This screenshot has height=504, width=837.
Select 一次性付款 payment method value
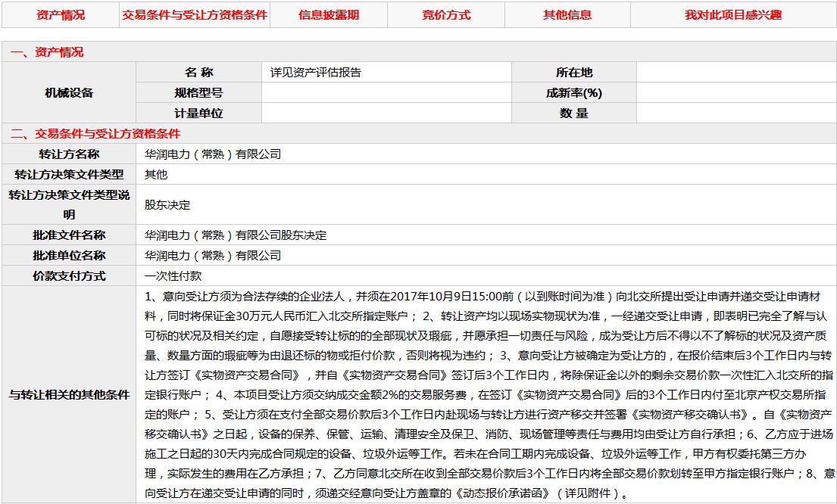pyautogui.click(x=173, y=276)
